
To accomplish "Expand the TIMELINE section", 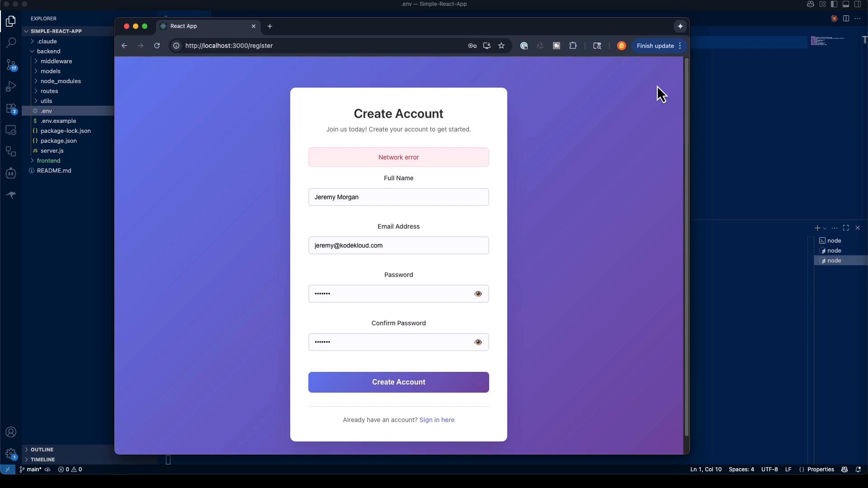I will tap(42, 460).
